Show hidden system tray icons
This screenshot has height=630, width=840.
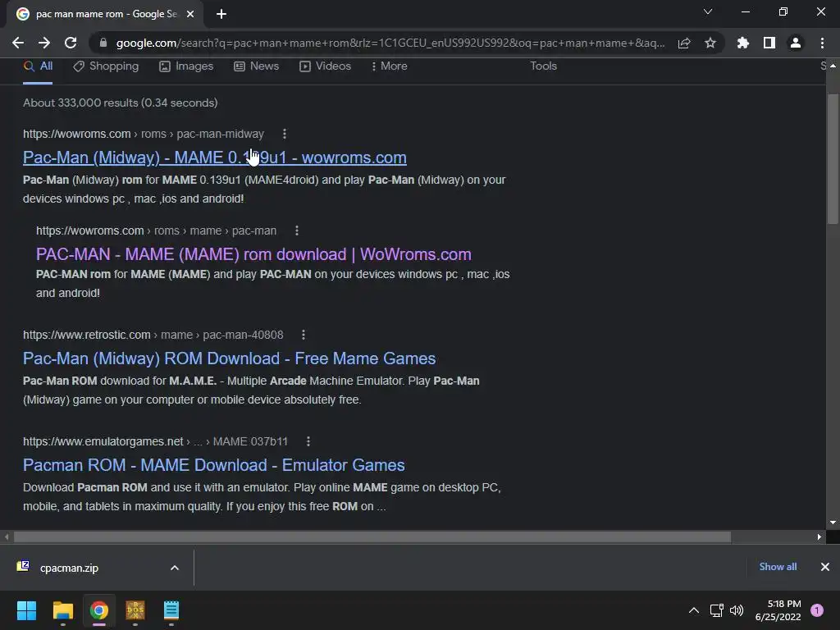point(694,610)
